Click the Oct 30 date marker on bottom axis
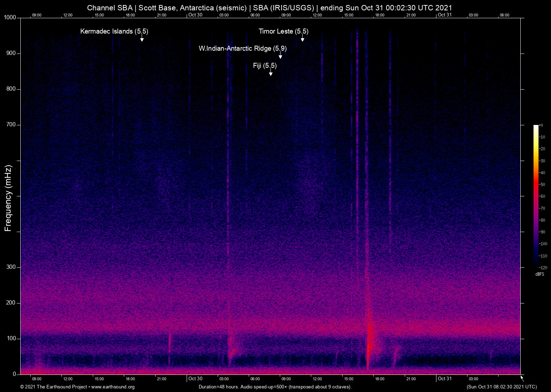Viewport: 551px width, 392px height. click(x=195, y=379)
